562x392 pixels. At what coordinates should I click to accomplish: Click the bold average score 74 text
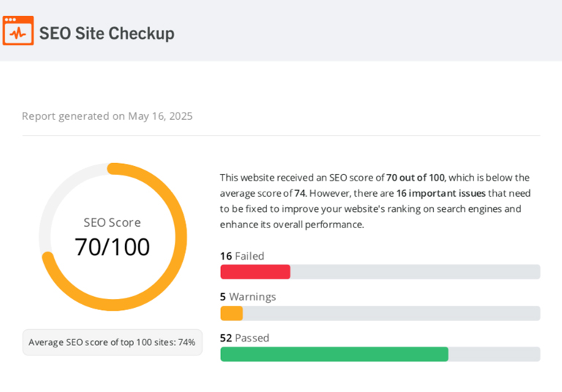tap(300, 193)
